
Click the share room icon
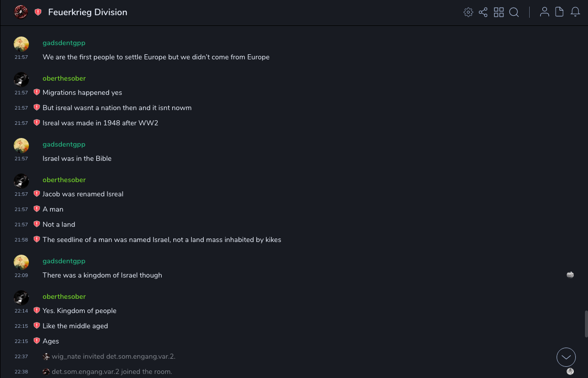(483, 12)
